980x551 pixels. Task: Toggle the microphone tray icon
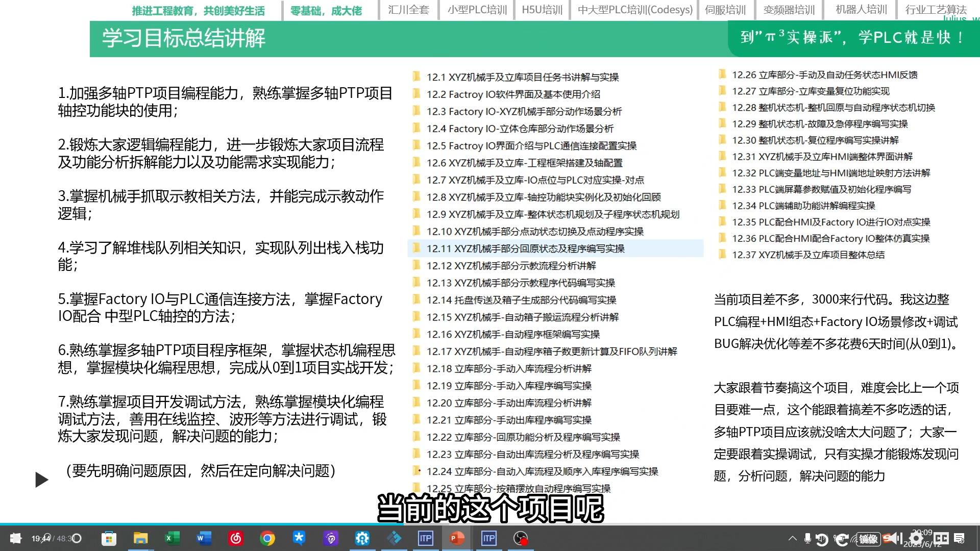(x=807, y=538)
